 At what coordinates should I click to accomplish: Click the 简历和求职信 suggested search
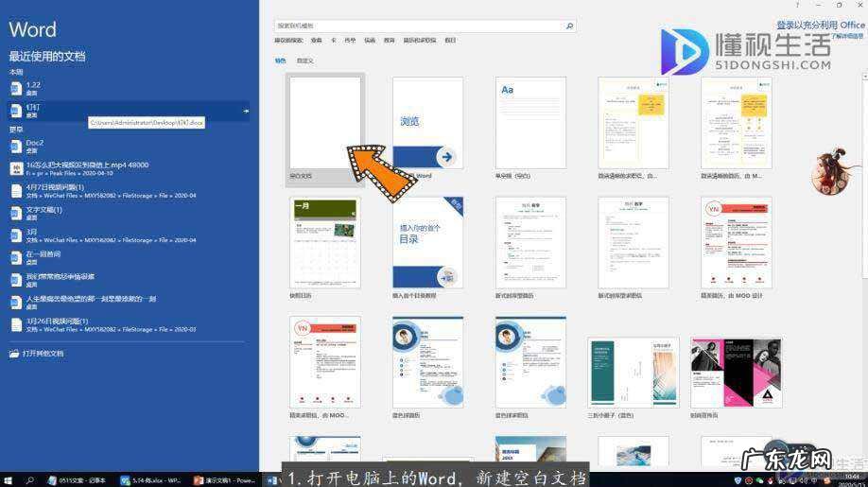(x=420, y=41)
